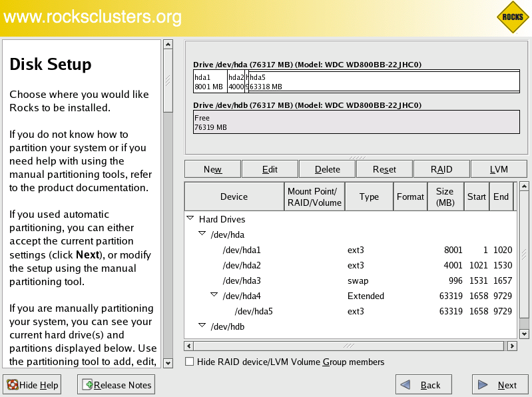Screen dimensions: 532x397
Task: Click the Size (MB) column header
Action: 444,197
